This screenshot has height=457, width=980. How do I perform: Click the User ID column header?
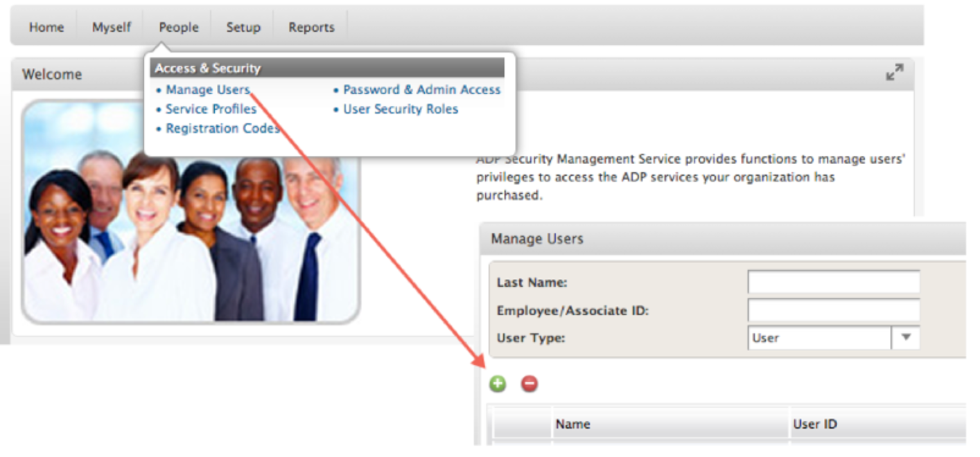pyautogui.click(x=815, y=424)
